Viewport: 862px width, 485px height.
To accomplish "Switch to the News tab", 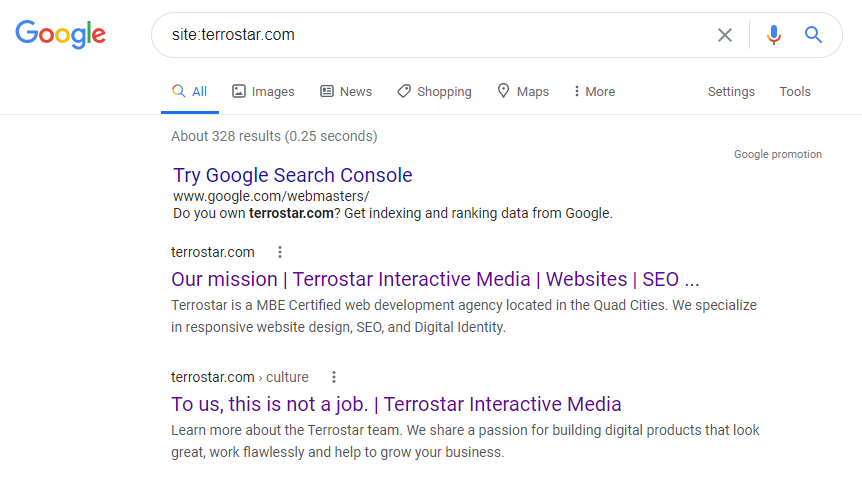I will click(346, 91).
